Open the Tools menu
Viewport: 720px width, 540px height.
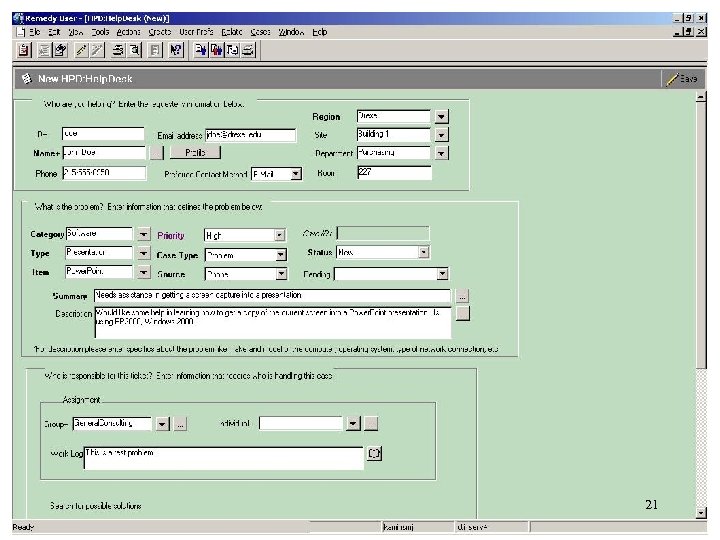click(100, 32)
